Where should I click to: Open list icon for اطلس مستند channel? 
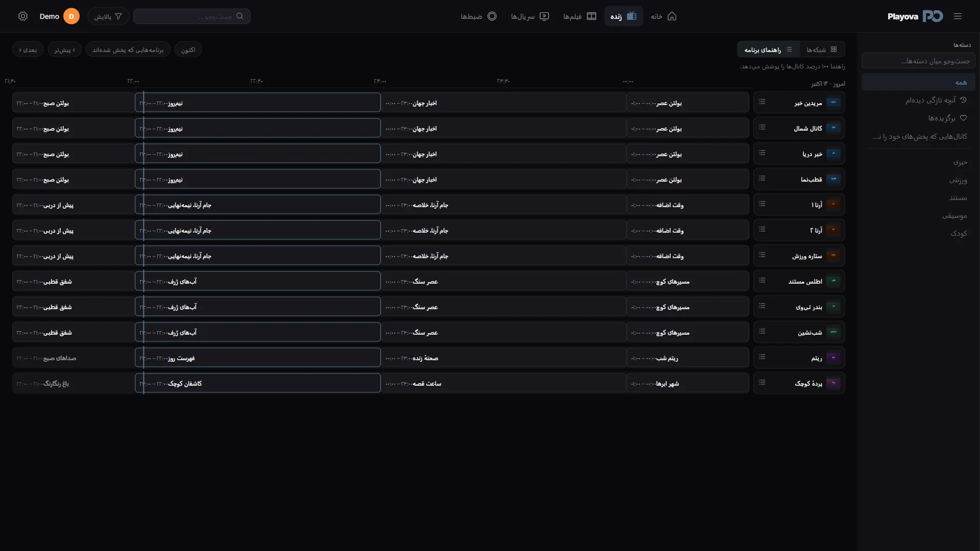762,281
